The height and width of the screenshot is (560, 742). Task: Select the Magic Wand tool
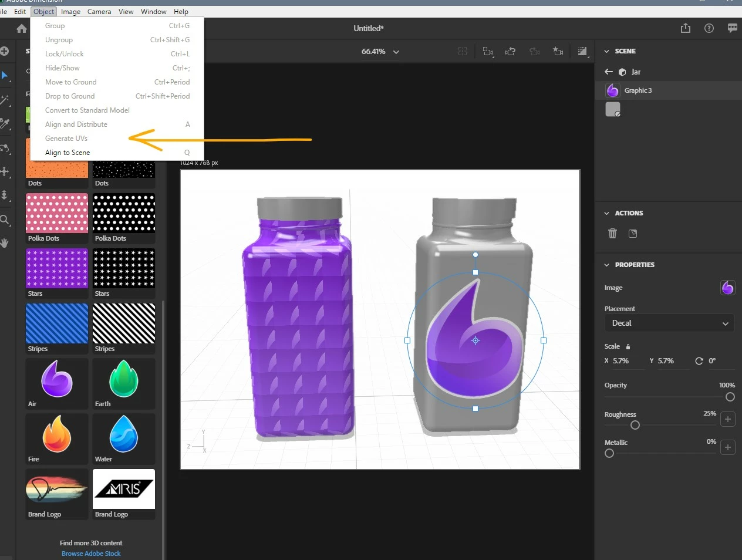click(5, 100)
